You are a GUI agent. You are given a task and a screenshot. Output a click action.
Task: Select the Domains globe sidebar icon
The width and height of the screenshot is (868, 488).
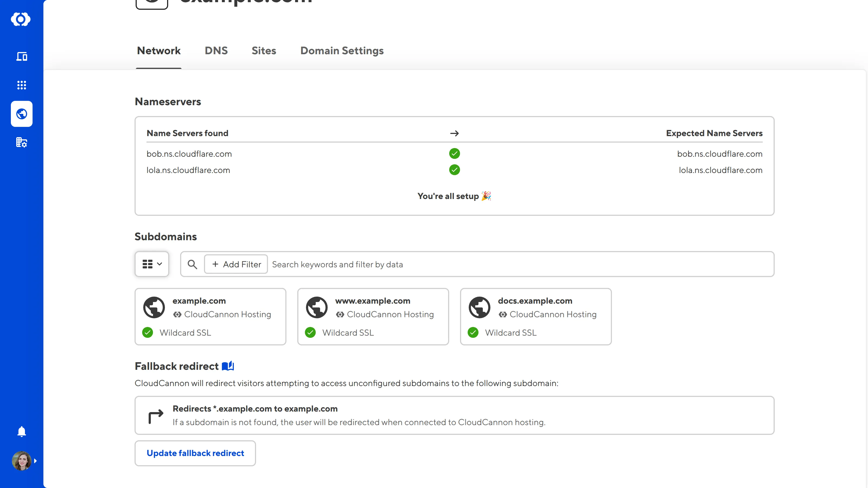click(x=22, y=114)
